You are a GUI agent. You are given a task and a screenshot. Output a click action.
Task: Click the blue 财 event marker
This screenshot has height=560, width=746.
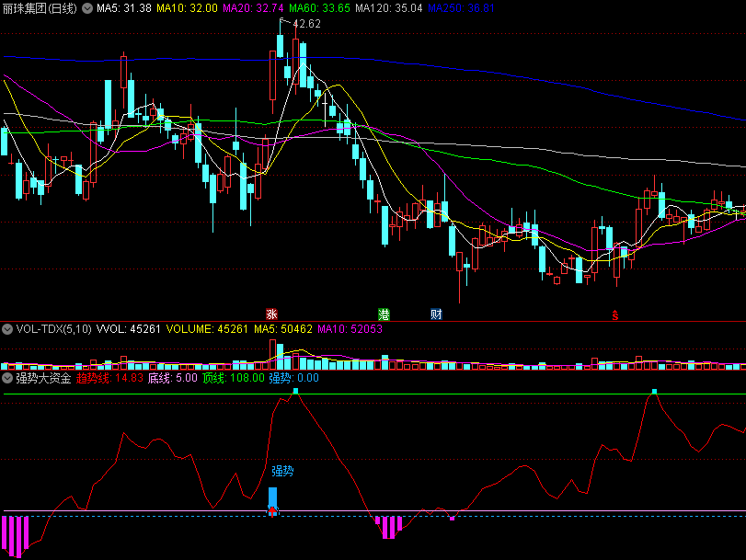point(436,314)
